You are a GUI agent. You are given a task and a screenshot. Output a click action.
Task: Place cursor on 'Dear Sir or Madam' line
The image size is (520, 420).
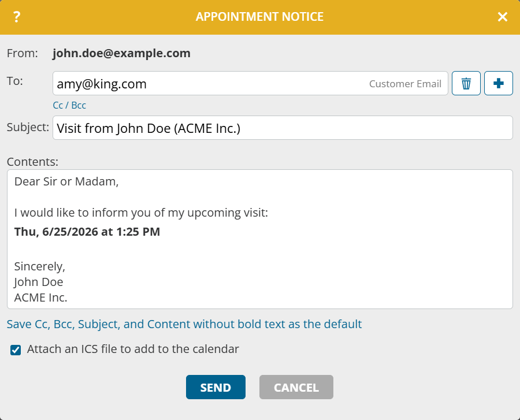pos(66,181)
